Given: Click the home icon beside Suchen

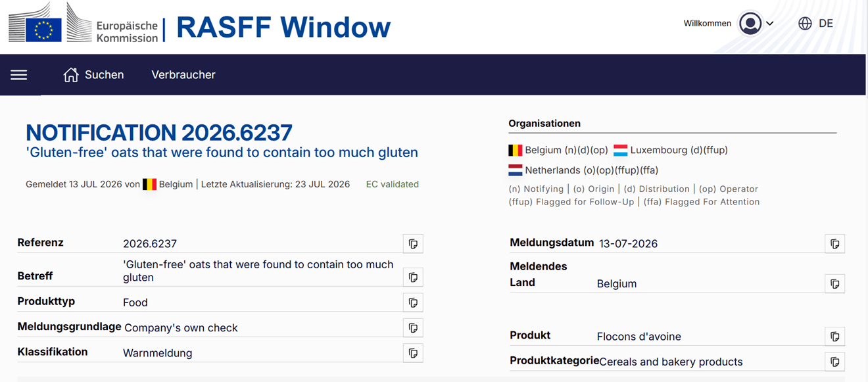Looking at the screenshot, I should 71,75.
